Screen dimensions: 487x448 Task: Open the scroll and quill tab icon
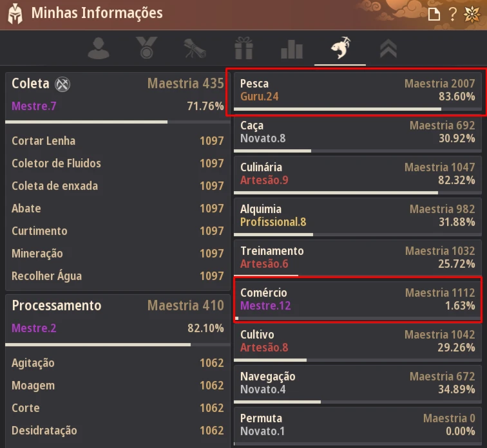point(195,48)
